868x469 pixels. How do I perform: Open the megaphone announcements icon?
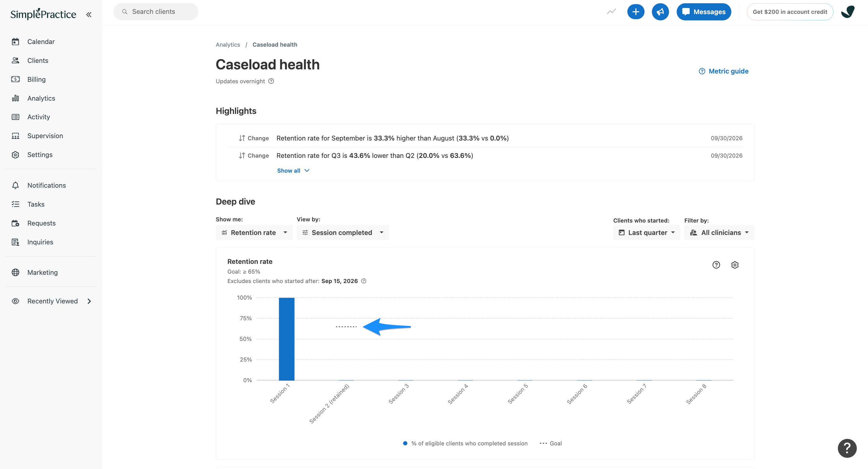coord(660,12)
